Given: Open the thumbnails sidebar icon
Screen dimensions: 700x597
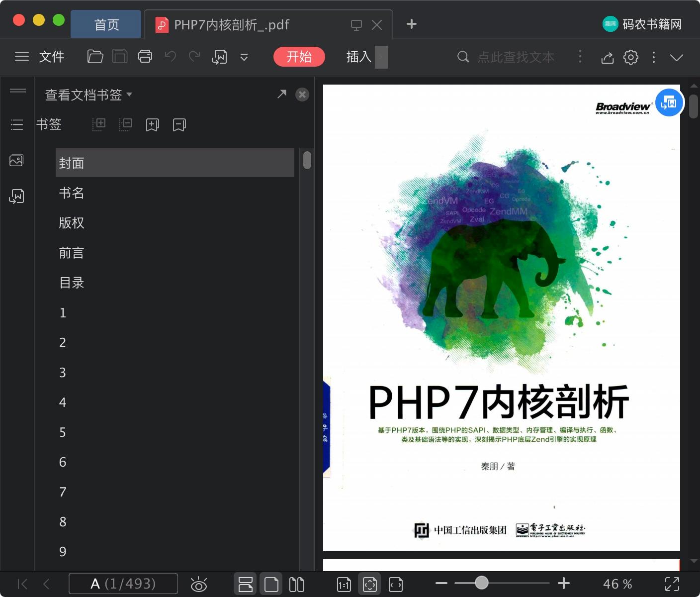Looking at the screenshot, I should click(x=16, y=160).
